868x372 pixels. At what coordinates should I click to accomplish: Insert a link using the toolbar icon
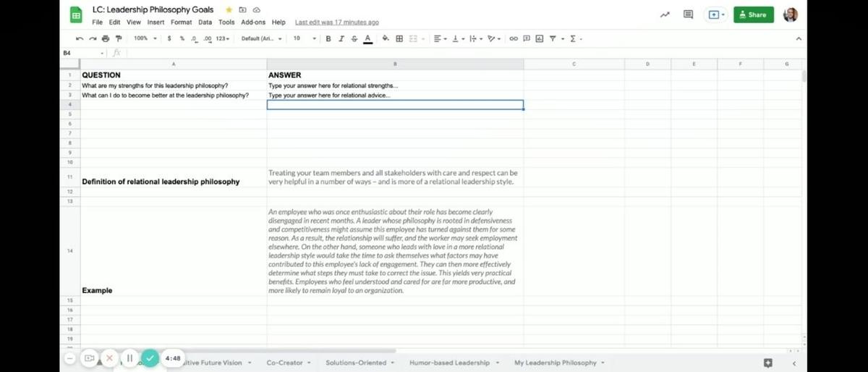[514, 38]
